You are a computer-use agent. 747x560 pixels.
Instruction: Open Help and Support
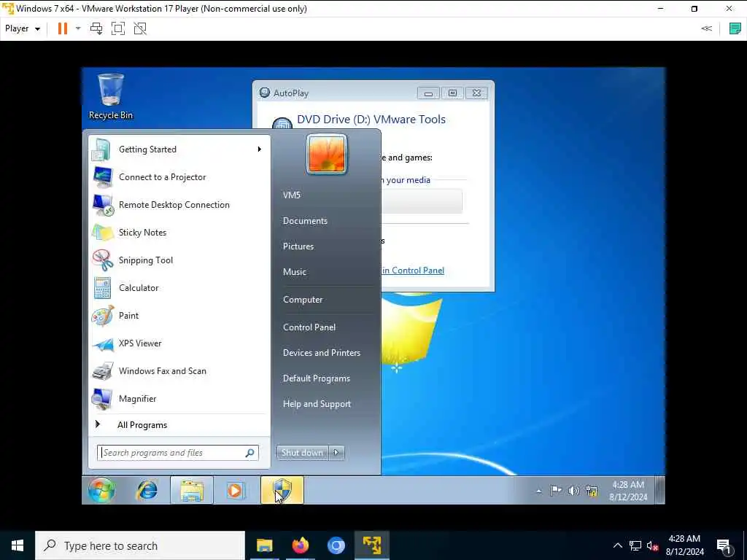point(317,404)
